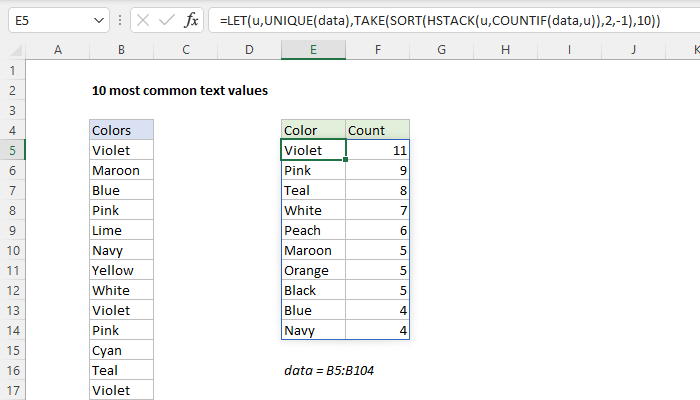Click the Cyan cell in Colors list
This screenshot has height=400, width=700.
(x=121, y=350)
